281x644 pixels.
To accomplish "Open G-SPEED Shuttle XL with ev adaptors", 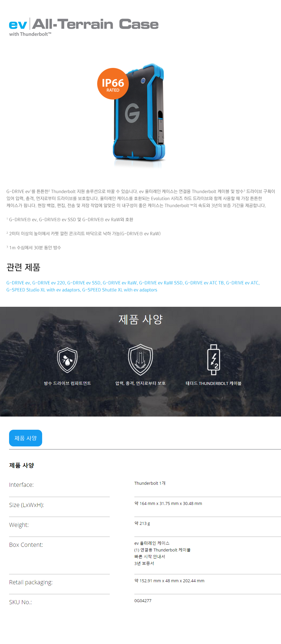I will pyautogui.click(x=120, y=290).
